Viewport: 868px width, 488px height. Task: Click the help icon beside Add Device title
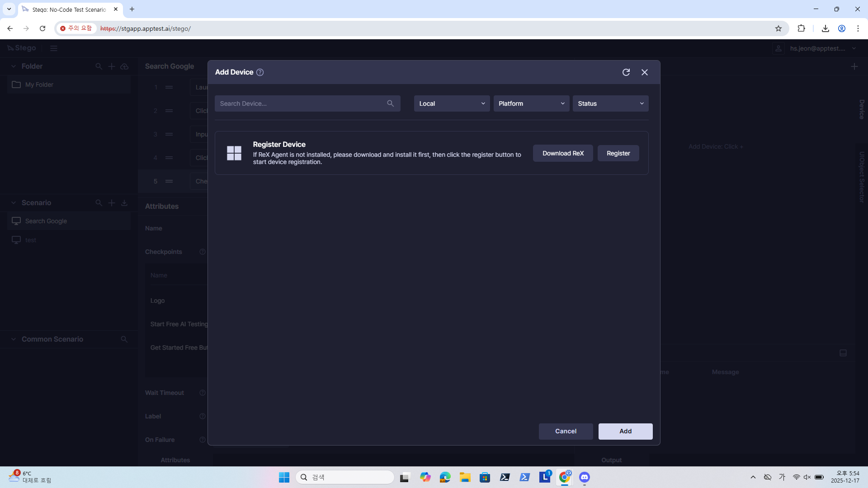click(260, 72)
